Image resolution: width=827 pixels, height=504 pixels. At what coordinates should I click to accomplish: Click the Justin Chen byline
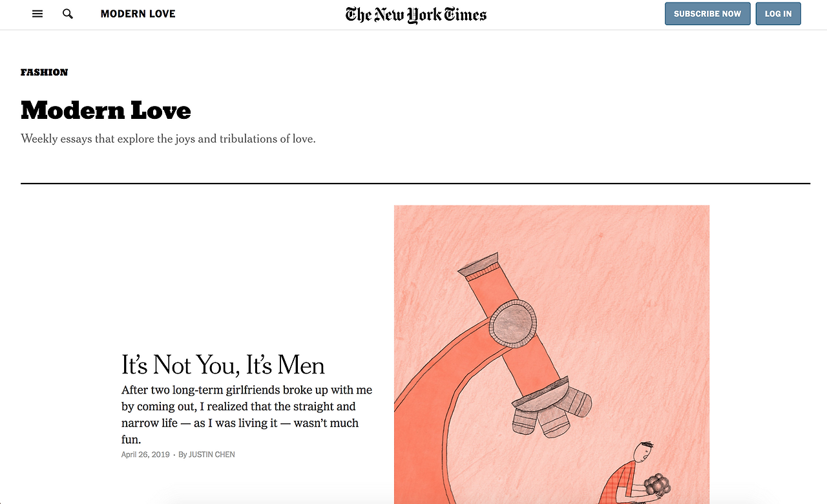(207, 455)
